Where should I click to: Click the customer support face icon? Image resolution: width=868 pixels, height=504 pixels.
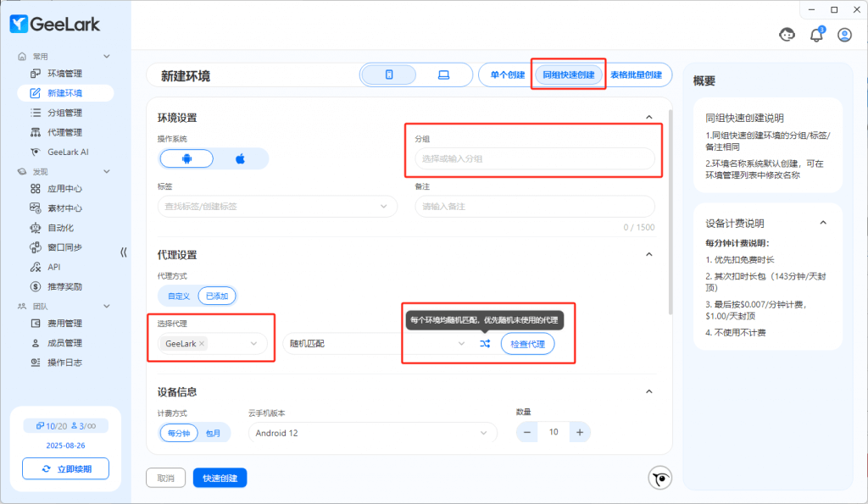point(787,35)
